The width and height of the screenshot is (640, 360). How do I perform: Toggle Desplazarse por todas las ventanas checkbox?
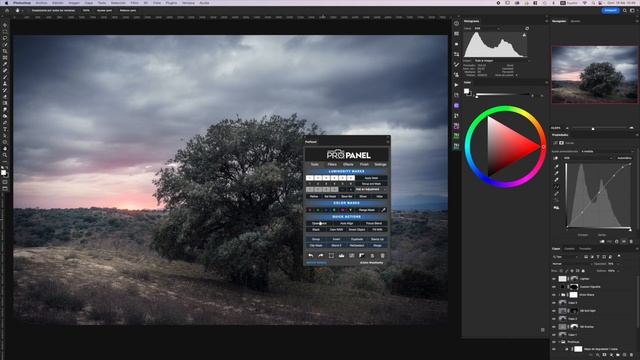(x=30, y=10)
